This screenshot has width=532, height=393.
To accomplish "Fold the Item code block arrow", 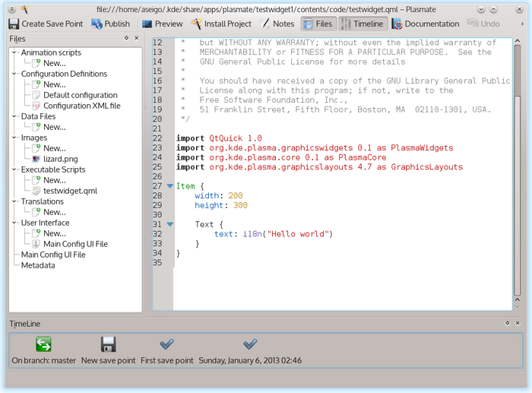I will pos(169,185).
